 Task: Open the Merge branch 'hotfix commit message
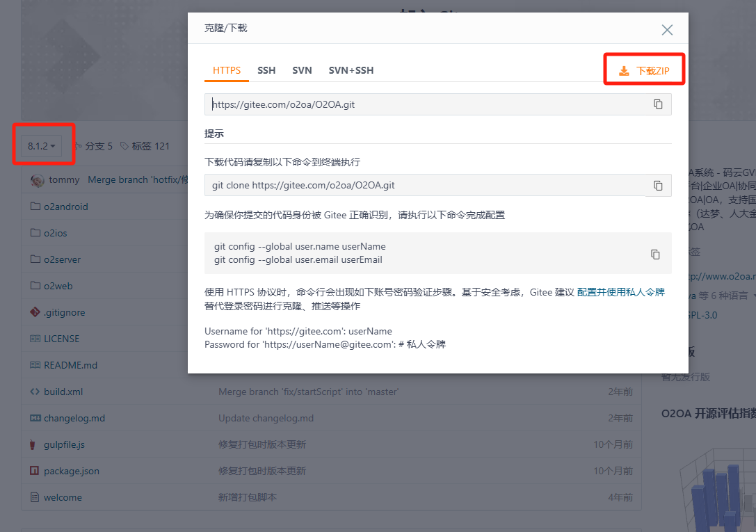(138, 179)
